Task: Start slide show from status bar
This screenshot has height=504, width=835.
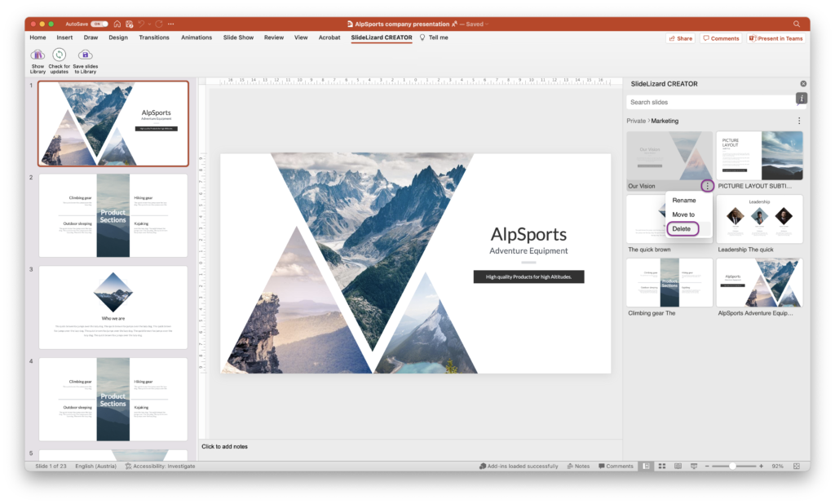Action: pyautogui.click(x=694, y=466)
